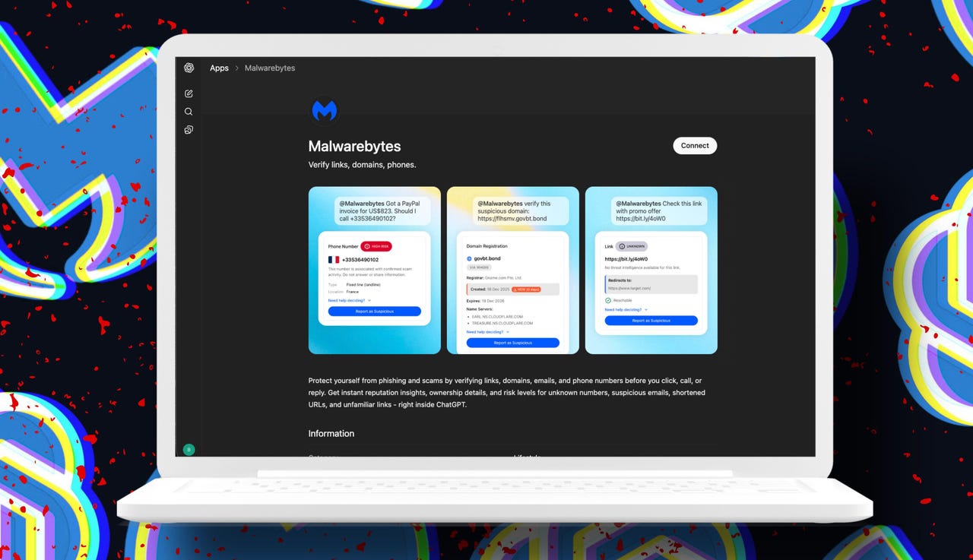Click Report as Suspicious in link card
973x560 pixels.
(x=651, y=321)
